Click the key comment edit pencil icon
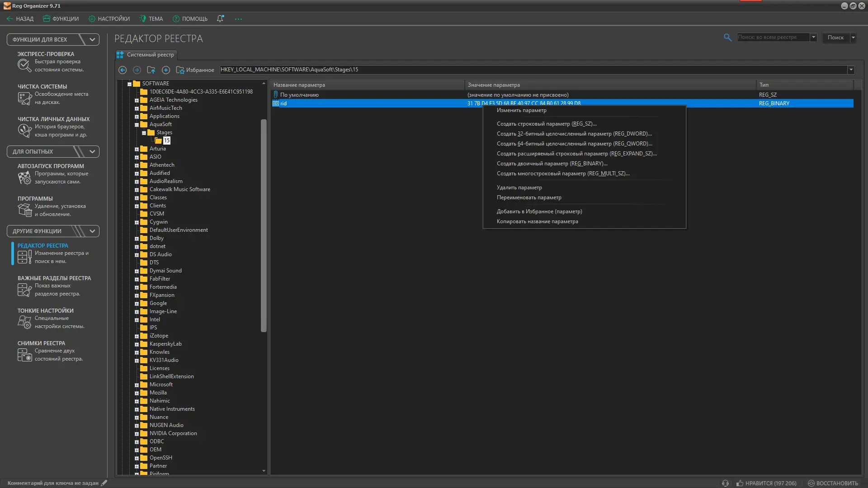 click(104, 483)
